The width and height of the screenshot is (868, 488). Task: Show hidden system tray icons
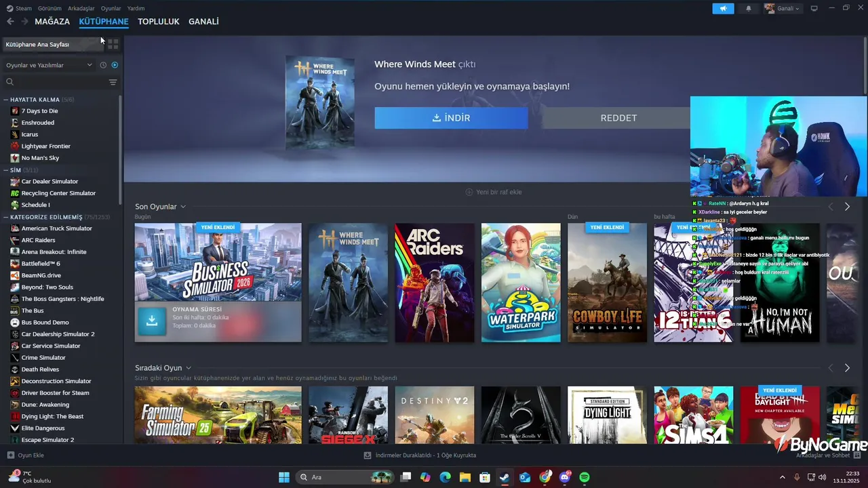[782, 477]
